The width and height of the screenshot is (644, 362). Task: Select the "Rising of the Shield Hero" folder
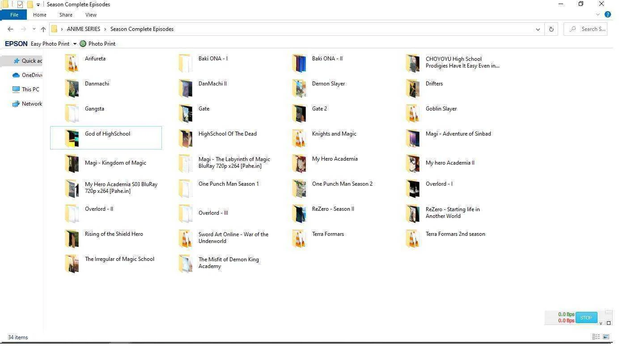pyautogui.click(x=114, y=234)
